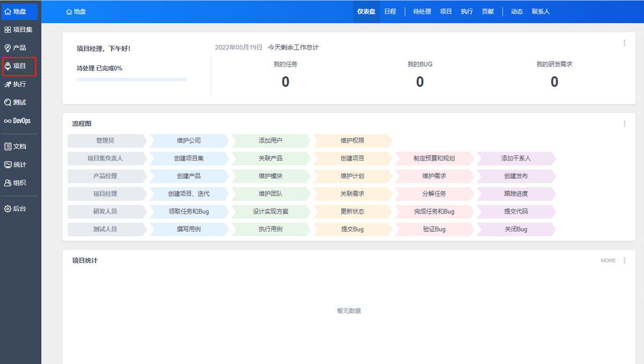644x364 pixels.
Task: Click the 维护计划 flow step
Action: click(352, 176)
